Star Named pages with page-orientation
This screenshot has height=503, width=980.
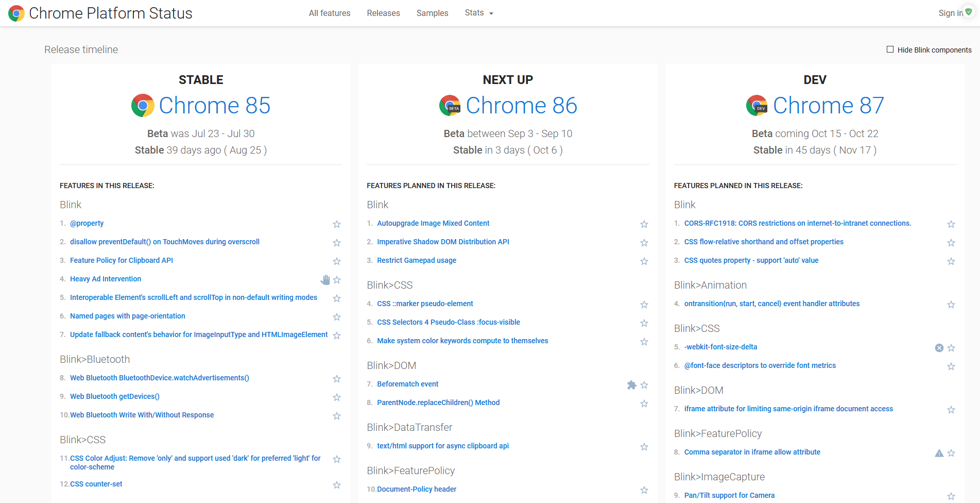click(337, 317)
